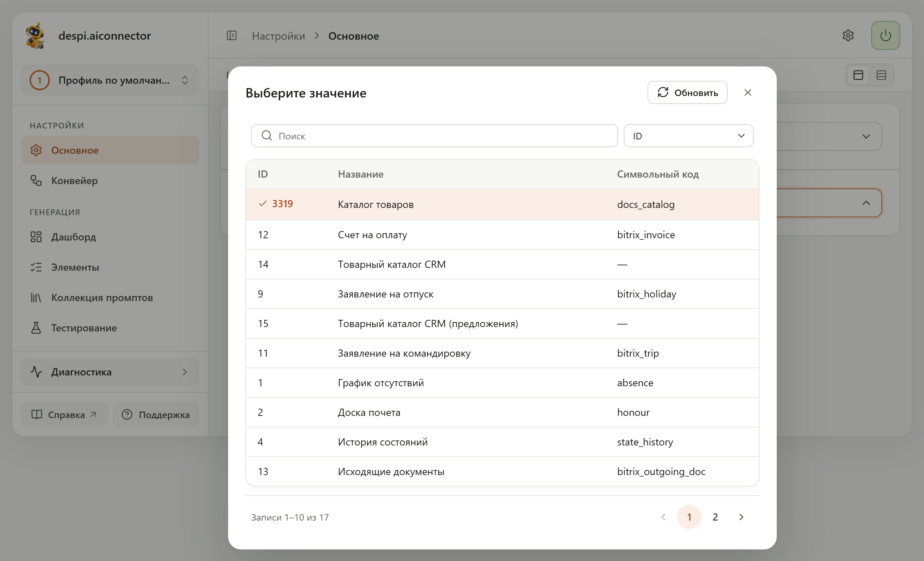Open the Конвейер menu item
The image size is (924, 561).
[109, 181]
